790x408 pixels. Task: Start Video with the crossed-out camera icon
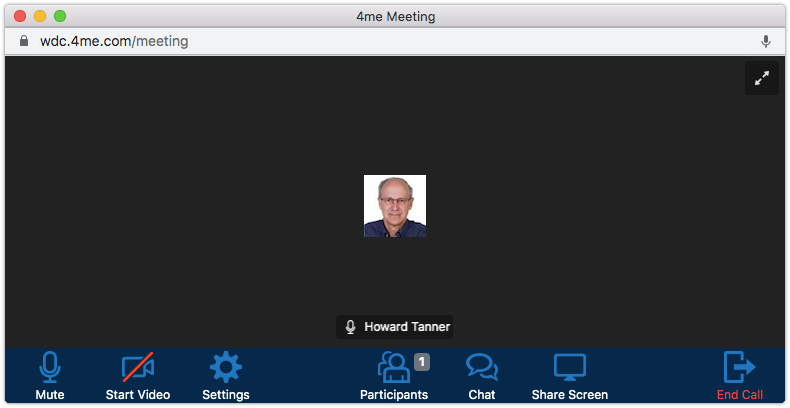pos(138,376)
